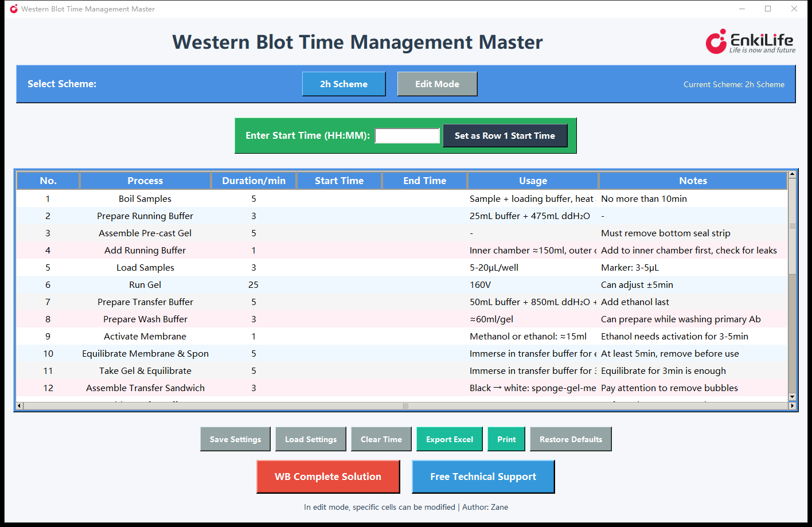Focus the start time input field

407,136
